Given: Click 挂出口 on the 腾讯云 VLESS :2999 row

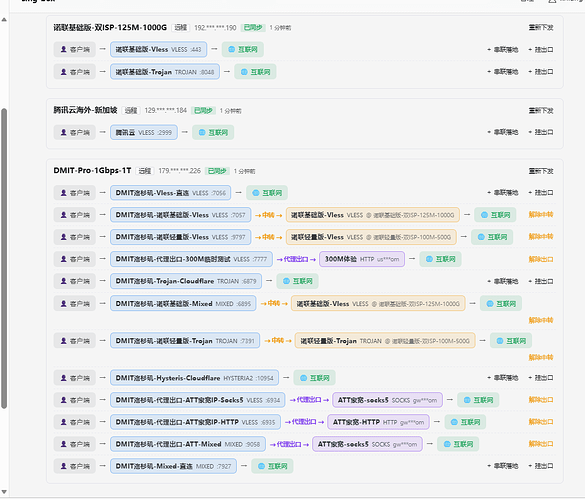Looking at the screenshot, I should coord(541,132).
